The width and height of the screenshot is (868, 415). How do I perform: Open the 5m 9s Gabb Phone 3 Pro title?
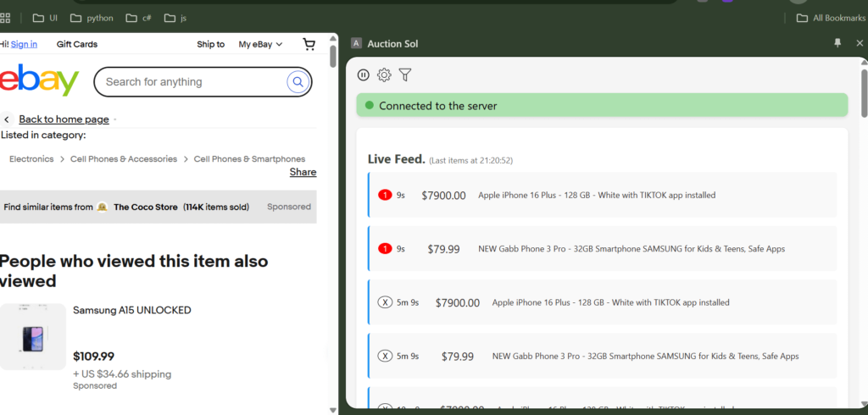645,357
